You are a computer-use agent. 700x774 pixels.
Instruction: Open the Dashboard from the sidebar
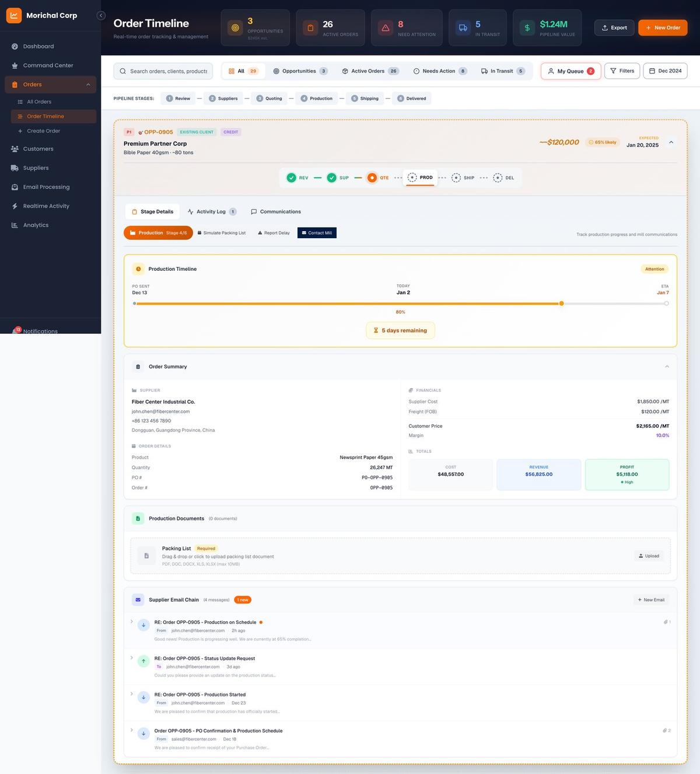[x=38, y=46]
